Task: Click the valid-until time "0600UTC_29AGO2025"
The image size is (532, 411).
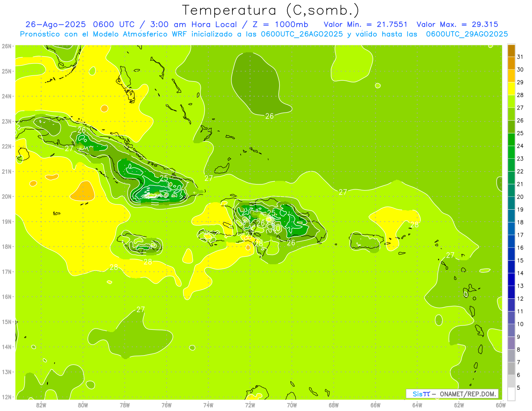Action: coord(467,34)
